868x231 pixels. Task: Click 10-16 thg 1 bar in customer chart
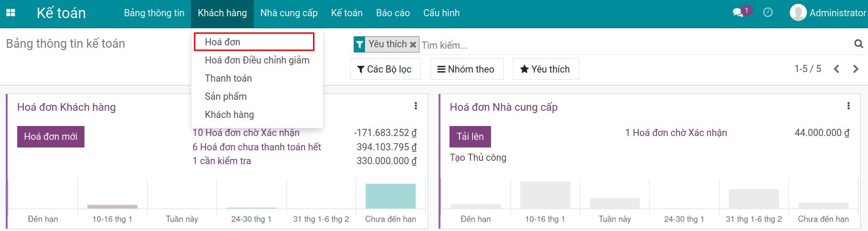[x=112, y=207]
